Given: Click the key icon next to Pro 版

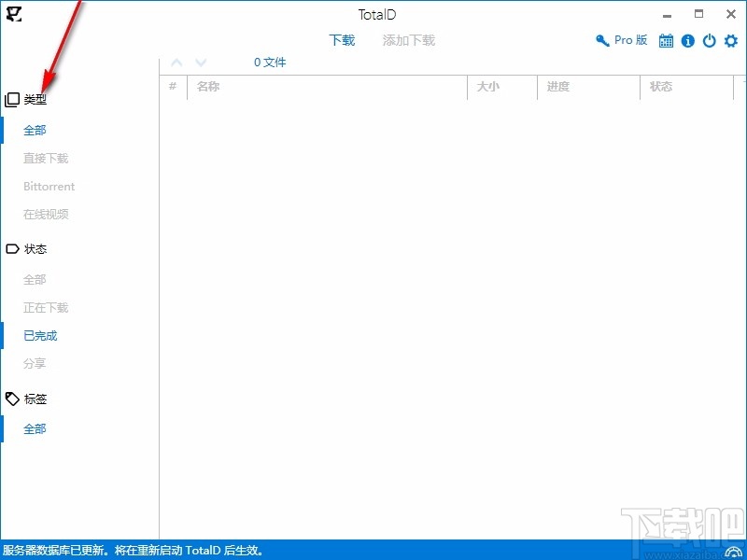Looking at the screenshot, I should pyautogui.click(x=602, y=41).
